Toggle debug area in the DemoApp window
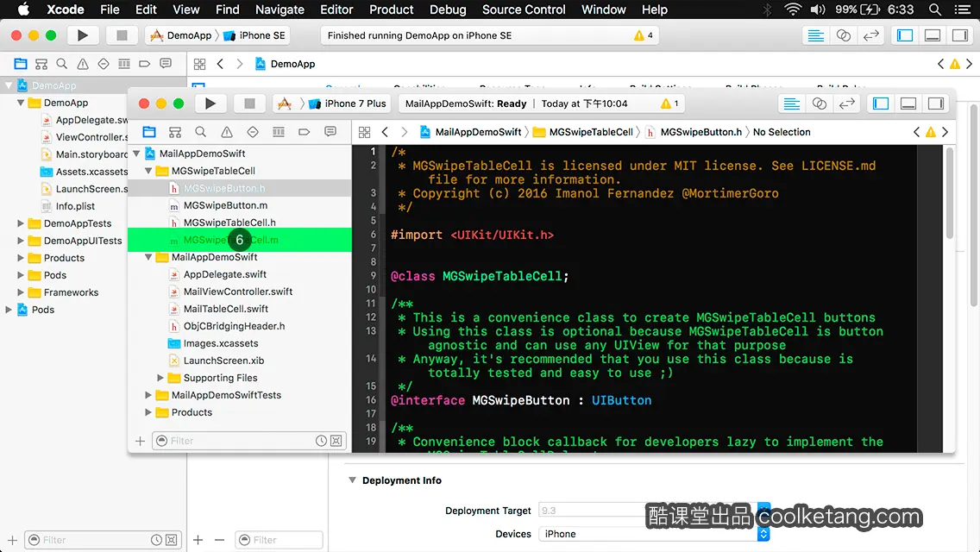The width and height of the screenshot is (980, 552). click(933, 35)
